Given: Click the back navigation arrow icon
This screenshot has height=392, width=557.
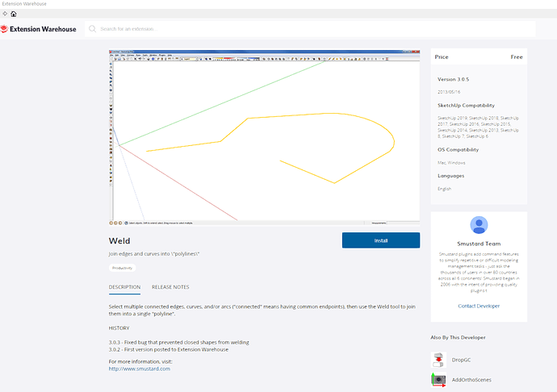Looking at the screenshot, I should click(5, 14).
